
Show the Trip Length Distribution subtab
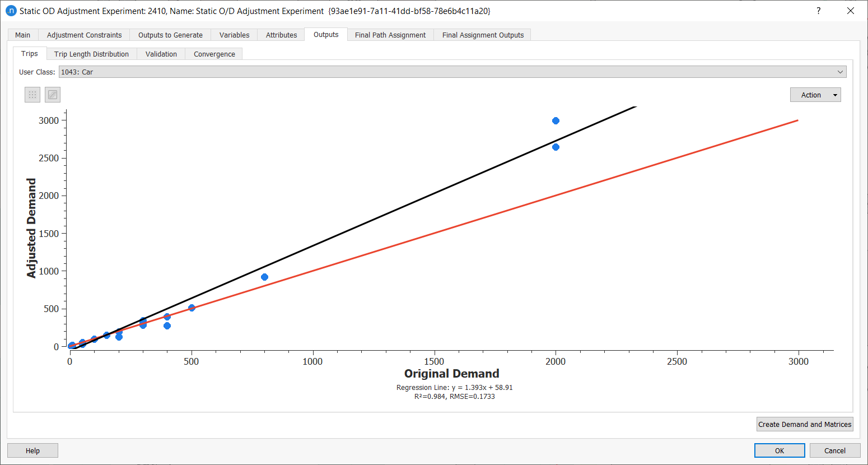tap(91, 54)
